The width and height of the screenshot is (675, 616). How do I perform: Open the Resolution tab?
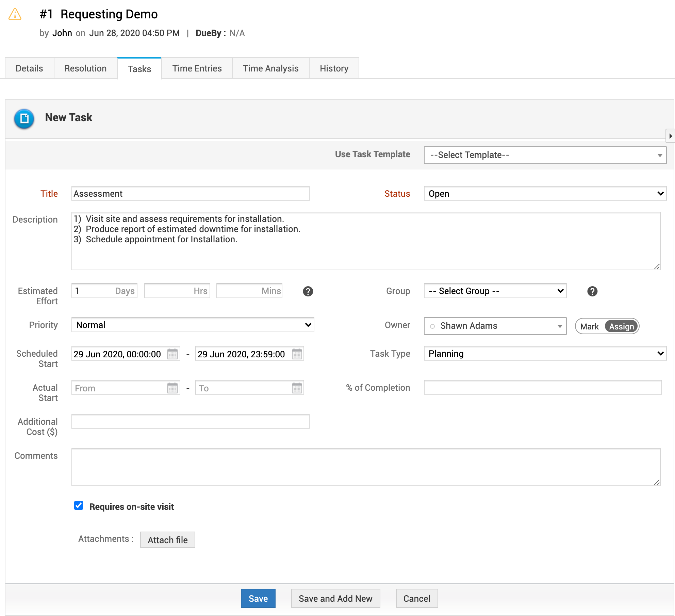[85, 68]
